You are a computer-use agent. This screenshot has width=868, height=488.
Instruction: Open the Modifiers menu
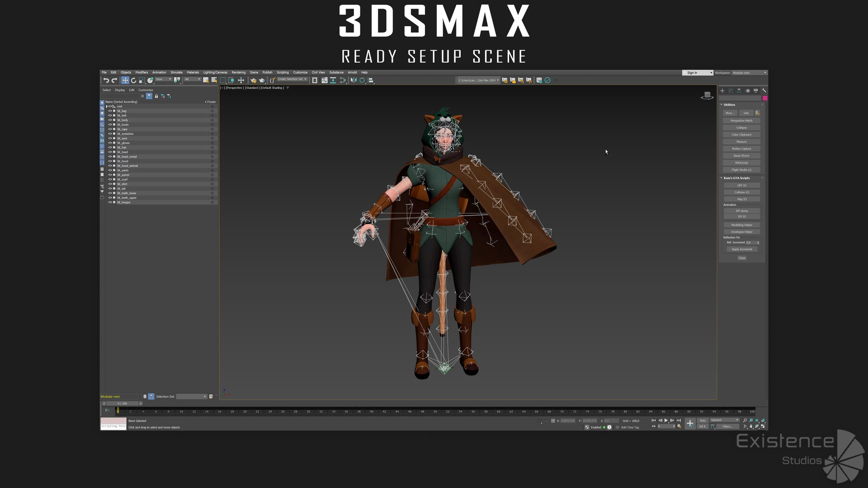point(142,72)
